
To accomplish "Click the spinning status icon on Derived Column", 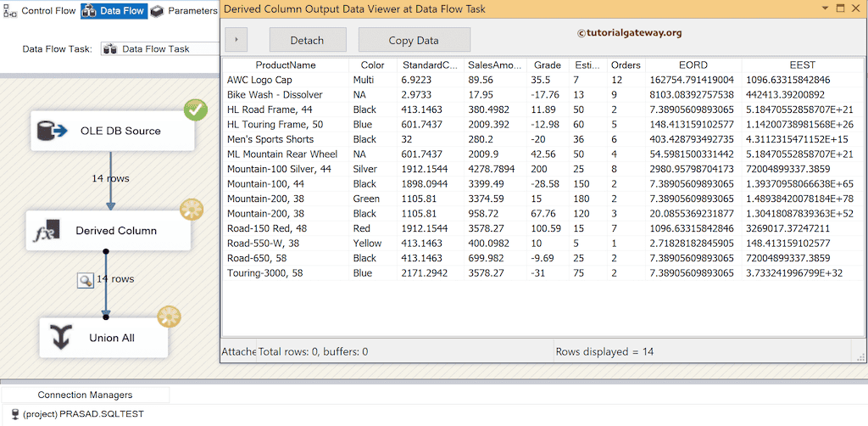I will 192,210.
